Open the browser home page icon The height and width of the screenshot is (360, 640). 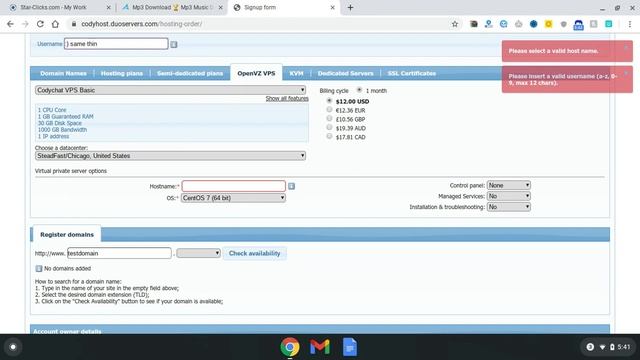[55, 24]
